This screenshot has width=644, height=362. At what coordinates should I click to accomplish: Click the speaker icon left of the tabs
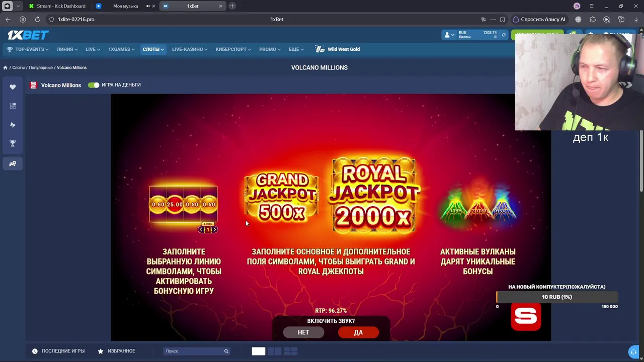pyautogui.click(x=7, y=6)
